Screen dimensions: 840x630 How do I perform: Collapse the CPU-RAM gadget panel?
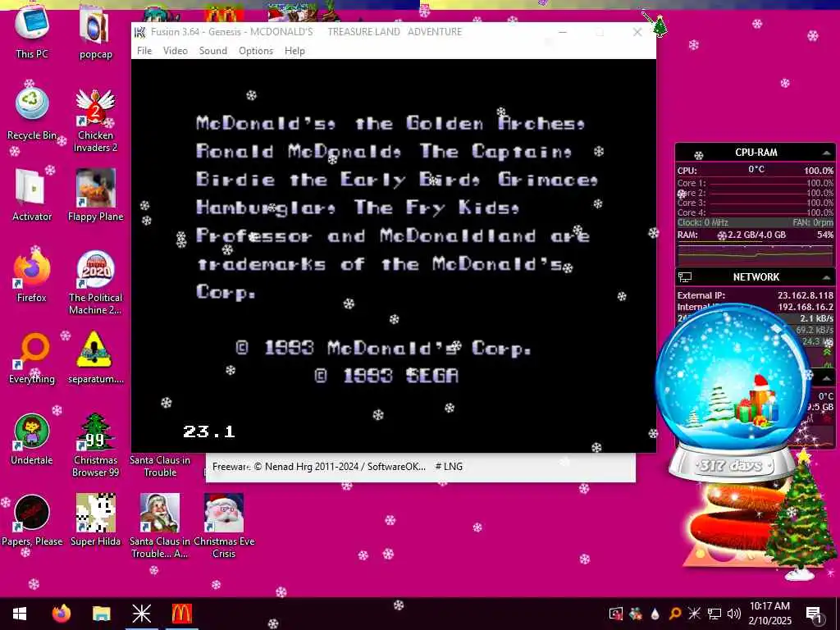(x=827, y=153)
